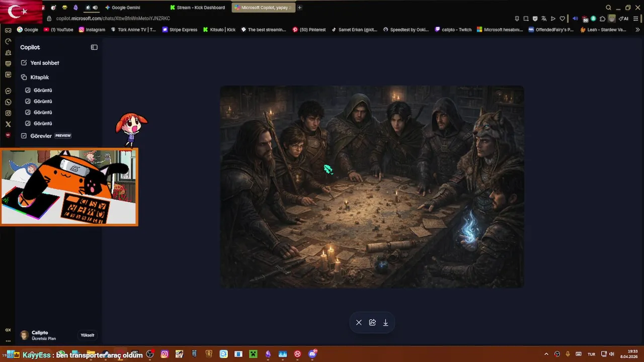Close the image preview with X icon
Viewport: 644px width, 362px height.
coord(359,323)
